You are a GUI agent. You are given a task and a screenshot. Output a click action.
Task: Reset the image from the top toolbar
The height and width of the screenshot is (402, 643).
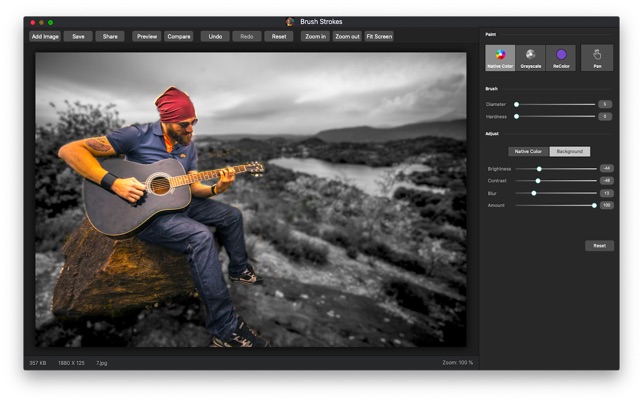coord(279,36)
